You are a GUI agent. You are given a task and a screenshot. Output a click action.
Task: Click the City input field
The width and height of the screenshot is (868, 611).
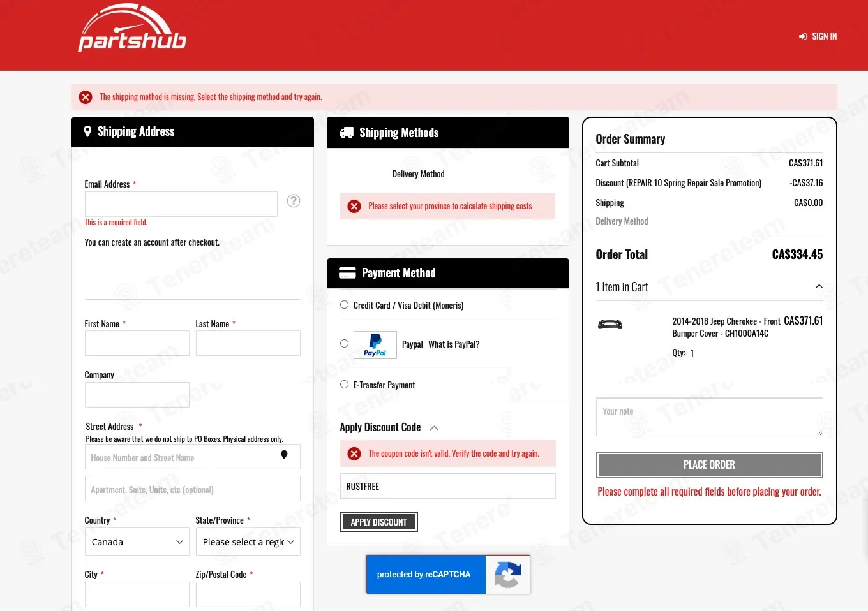point(137,594)
